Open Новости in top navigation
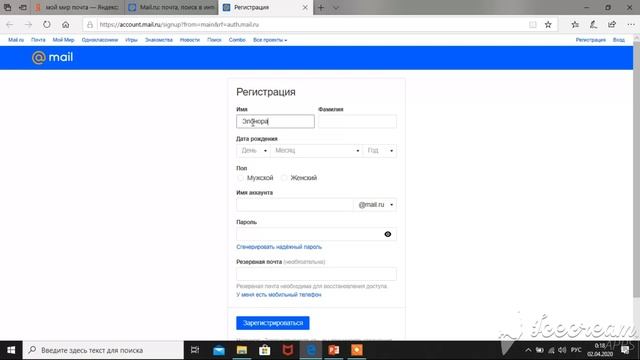 (x=190, y=40)
